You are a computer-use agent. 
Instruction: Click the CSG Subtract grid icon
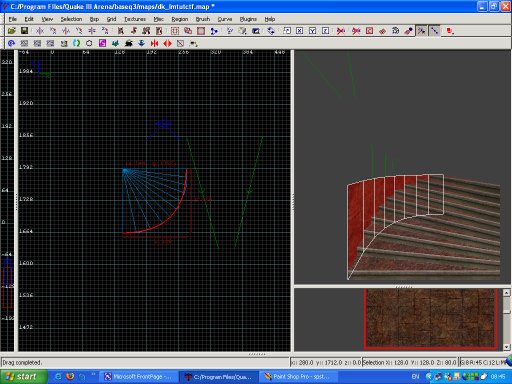pyautogui.click(x=175, y=31)
